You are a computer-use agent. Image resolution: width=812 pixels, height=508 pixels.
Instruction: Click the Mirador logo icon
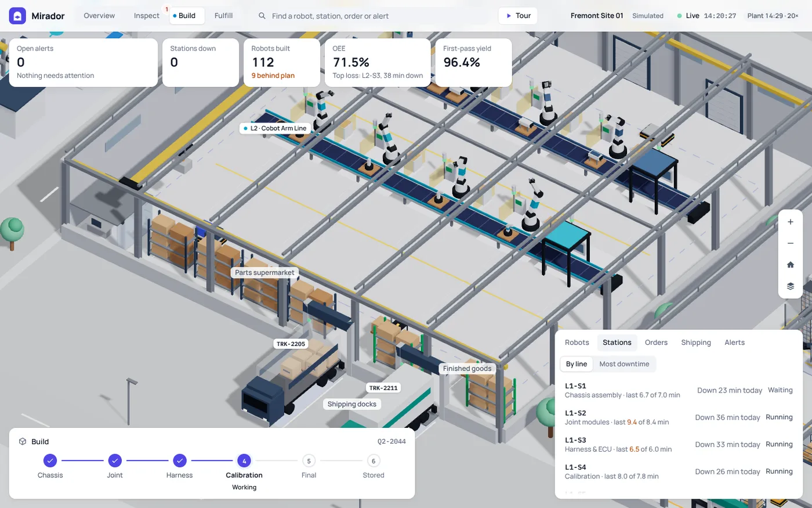pyautogui.click(x=17, y=16)
